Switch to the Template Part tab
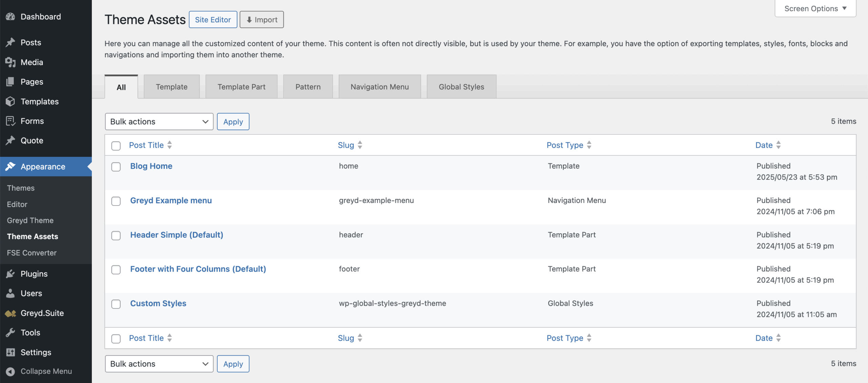The width and height of the screenshot is (868, 383). 241,87
